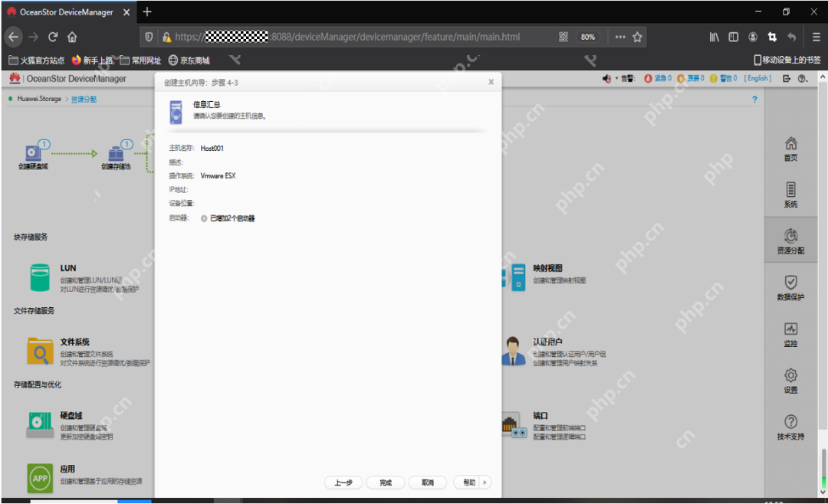The height and width of the screenshot is (504, 828).
Task: Cancel the wizard with 取消 button
Action: point(427,483)
